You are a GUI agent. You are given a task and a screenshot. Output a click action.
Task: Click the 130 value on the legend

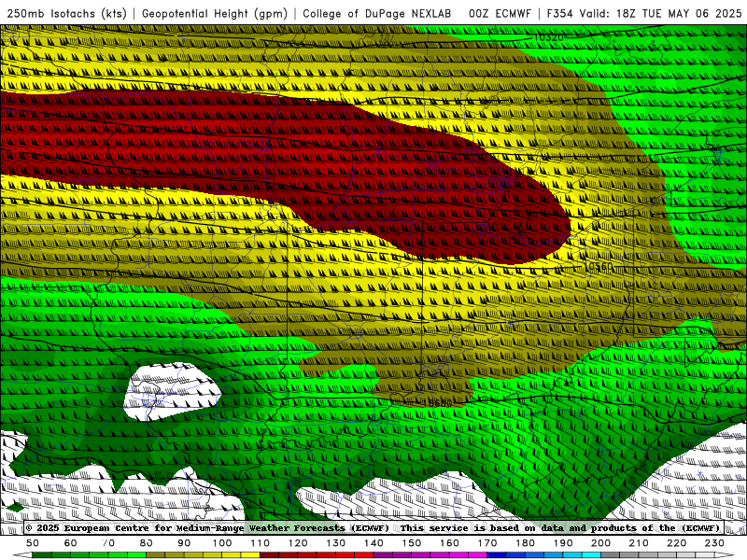pyautogui.click(x=336, y=543)
